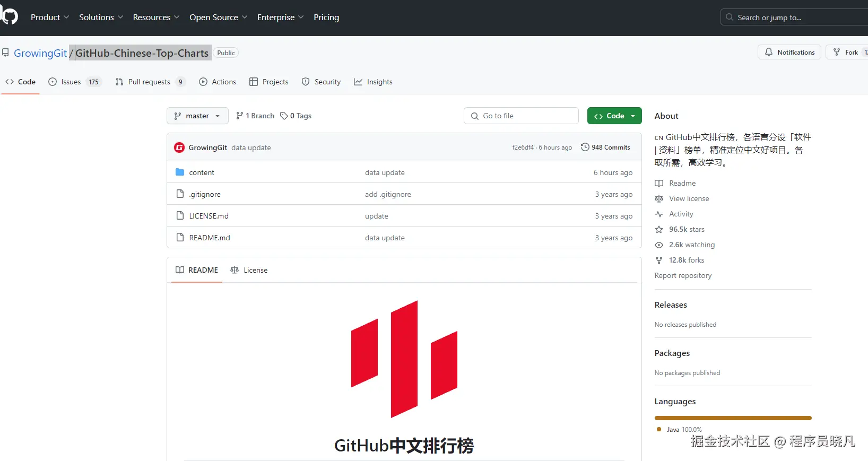Expand the Resources menu

pyautogui.click(x=156, y=17)
